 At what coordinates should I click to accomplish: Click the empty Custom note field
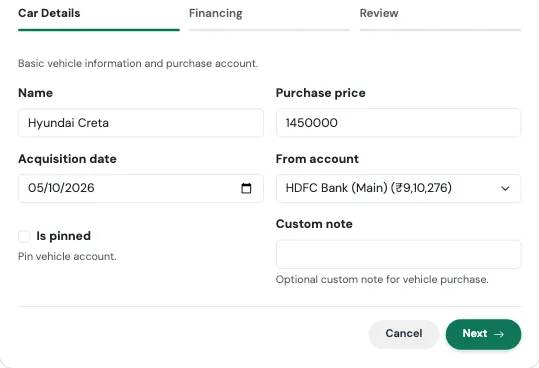[x=398, y=254]
